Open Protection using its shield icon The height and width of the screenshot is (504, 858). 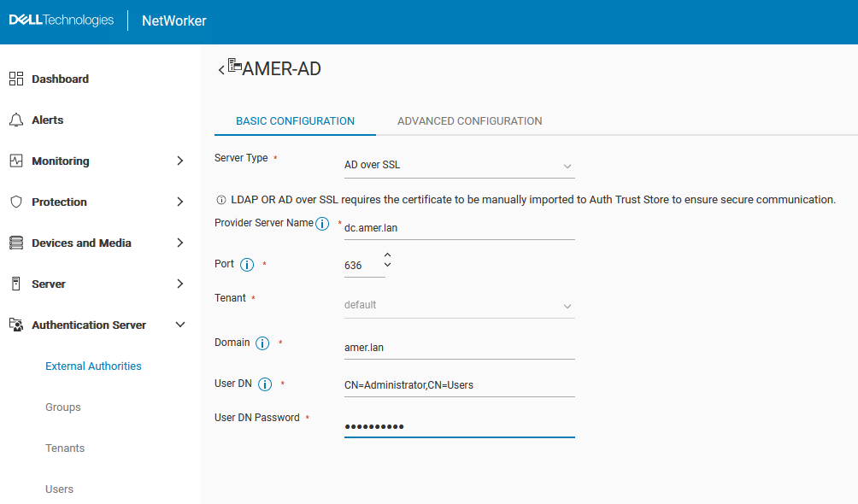tap(15, 202)
